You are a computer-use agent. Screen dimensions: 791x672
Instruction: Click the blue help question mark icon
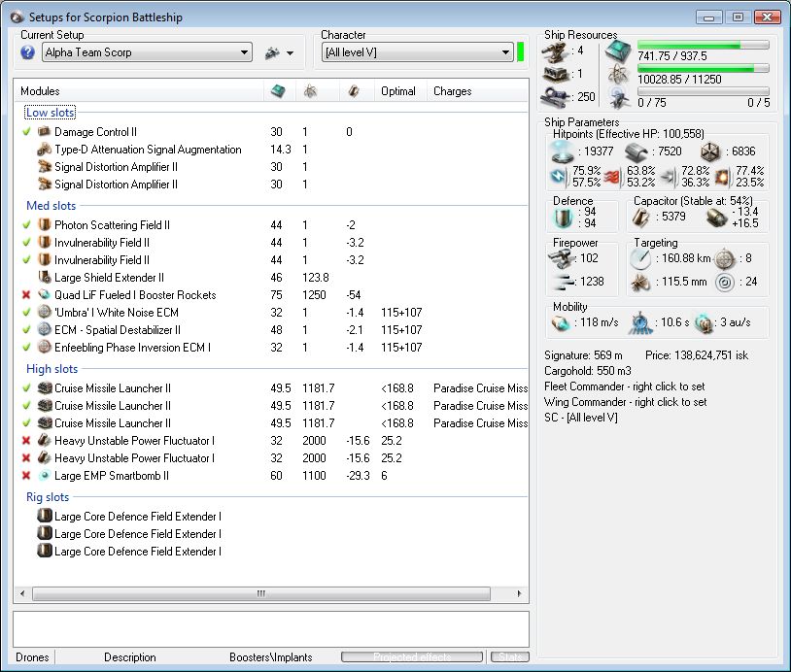(28, 52)
